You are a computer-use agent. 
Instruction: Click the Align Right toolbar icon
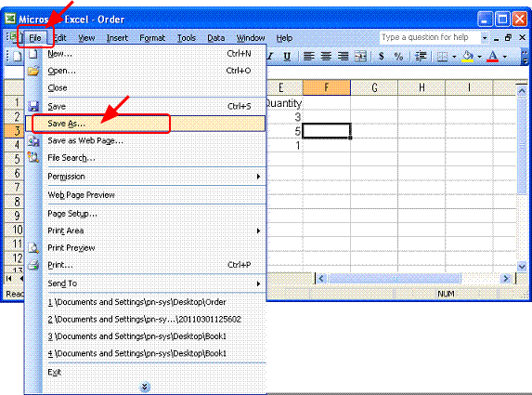click(343, 57)
